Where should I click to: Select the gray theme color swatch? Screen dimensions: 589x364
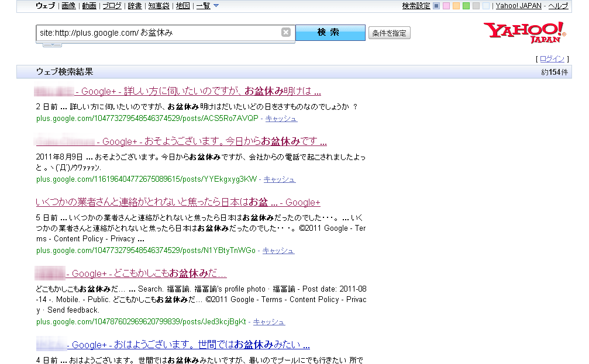tap(476, 6)
